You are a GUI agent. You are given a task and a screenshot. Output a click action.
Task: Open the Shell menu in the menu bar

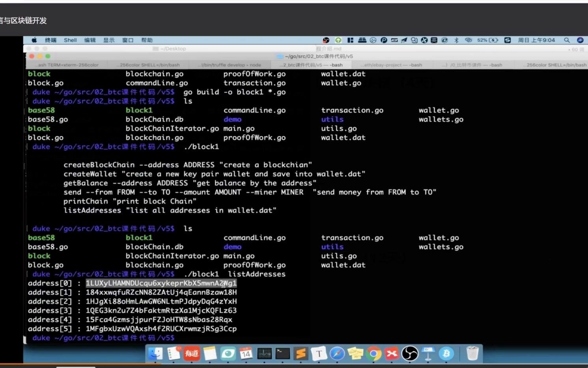pos(70,40)
